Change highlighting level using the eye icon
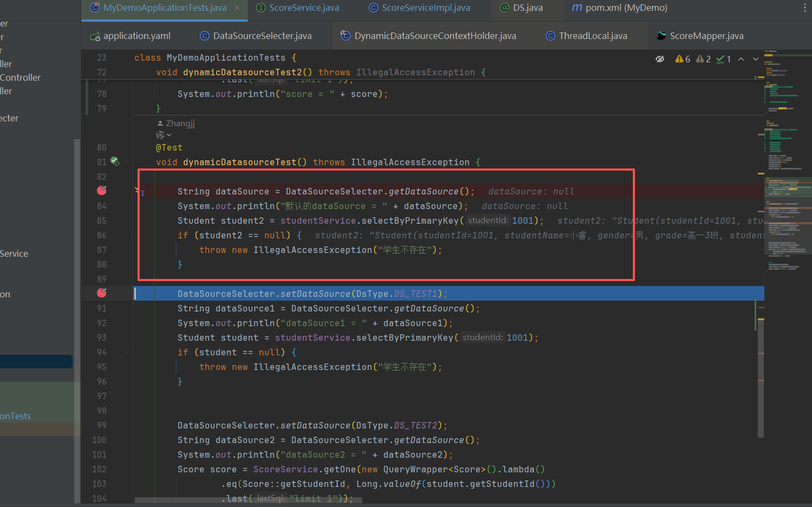This screenshot has width=812, height=507. [660, 59]
